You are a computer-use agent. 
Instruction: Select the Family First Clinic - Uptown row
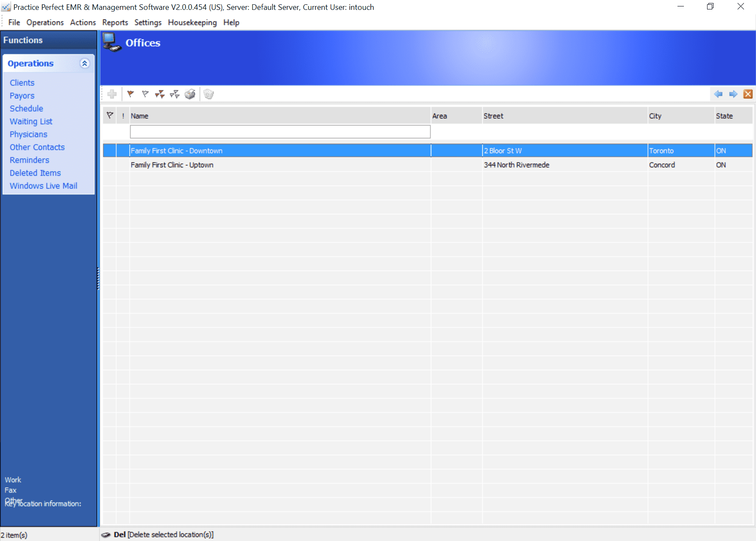click(172, 165)
